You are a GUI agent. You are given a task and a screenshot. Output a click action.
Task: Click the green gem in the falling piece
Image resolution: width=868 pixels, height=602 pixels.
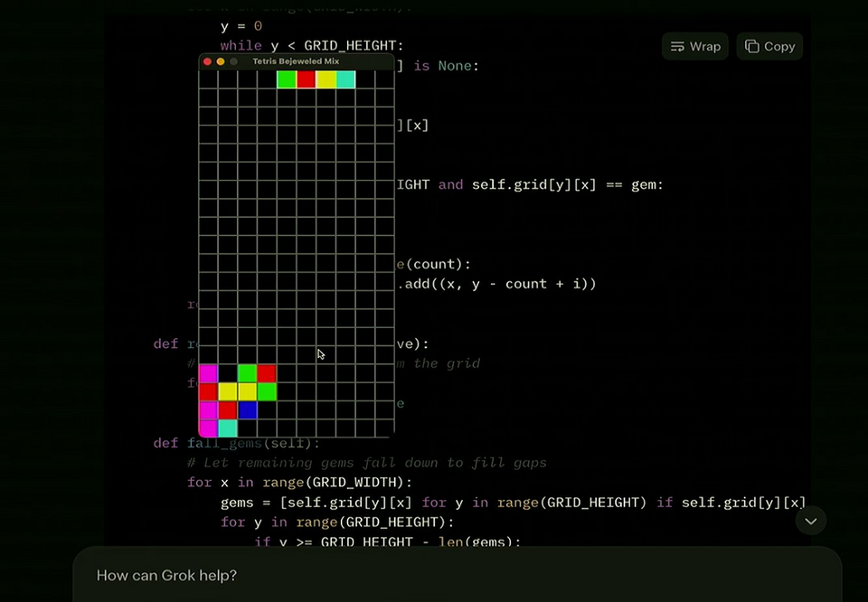pyautogui.click(x=287, y=80)
